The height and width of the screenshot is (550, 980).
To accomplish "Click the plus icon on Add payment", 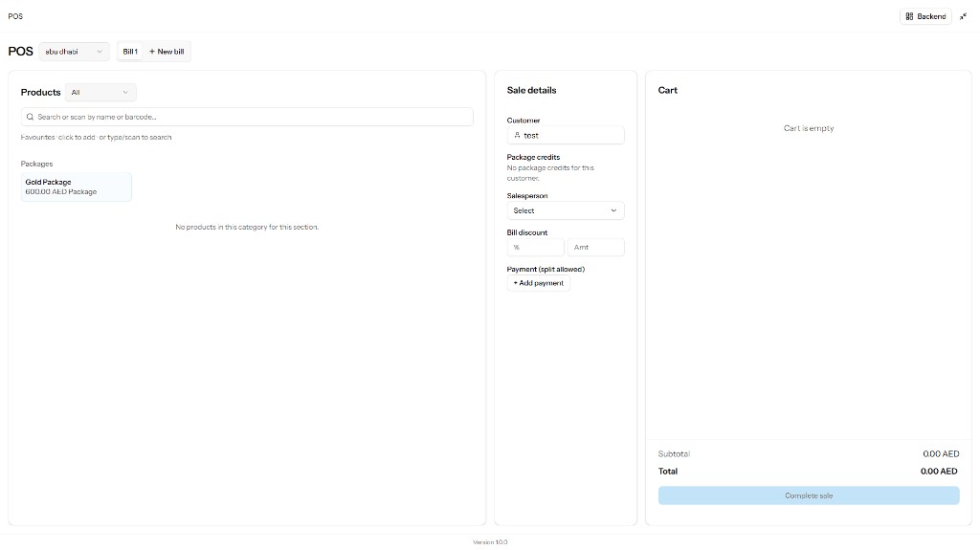I will point(515,283).
